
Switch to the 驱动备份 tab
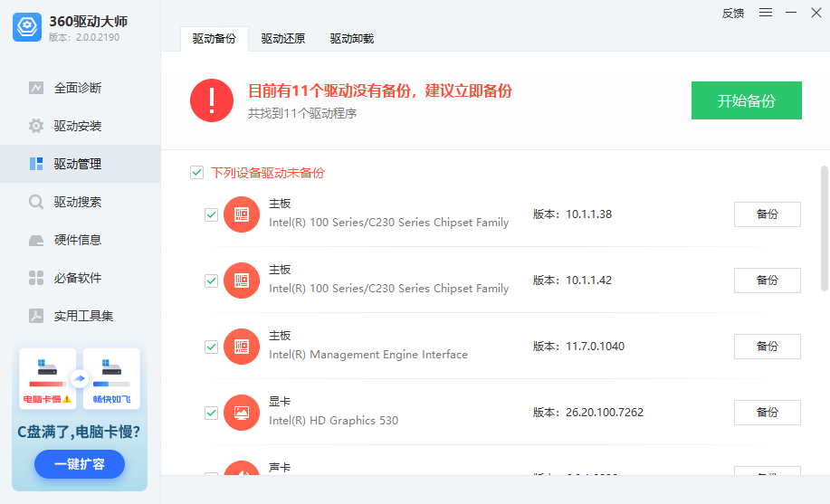215,39
